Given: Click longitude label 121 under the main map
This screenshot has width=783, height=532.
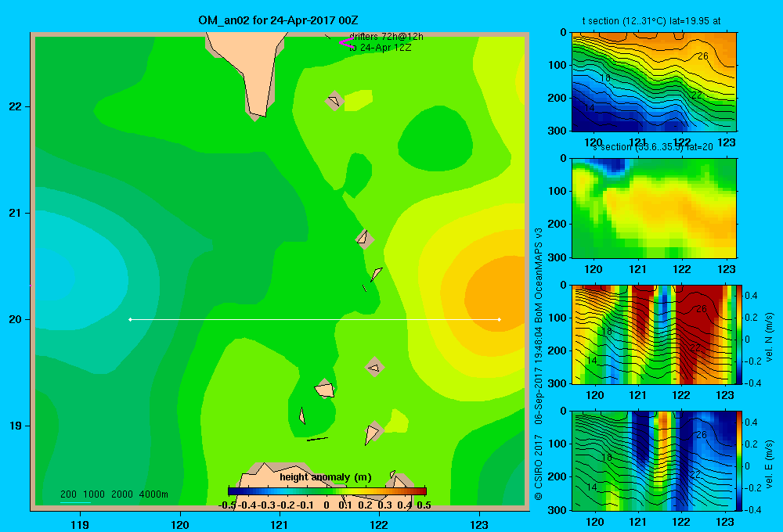Looking at the screenshot, I should tap(280, 524).
